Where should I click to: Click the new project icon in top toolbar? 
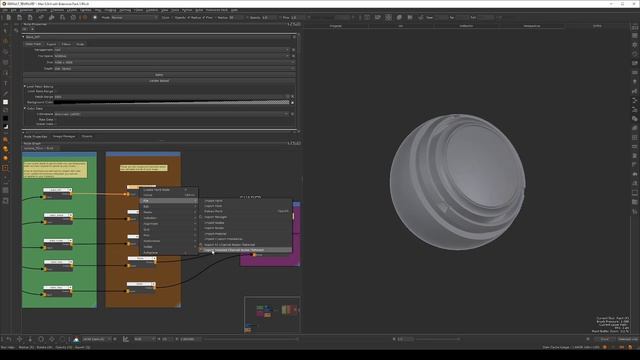pos(9,18)
